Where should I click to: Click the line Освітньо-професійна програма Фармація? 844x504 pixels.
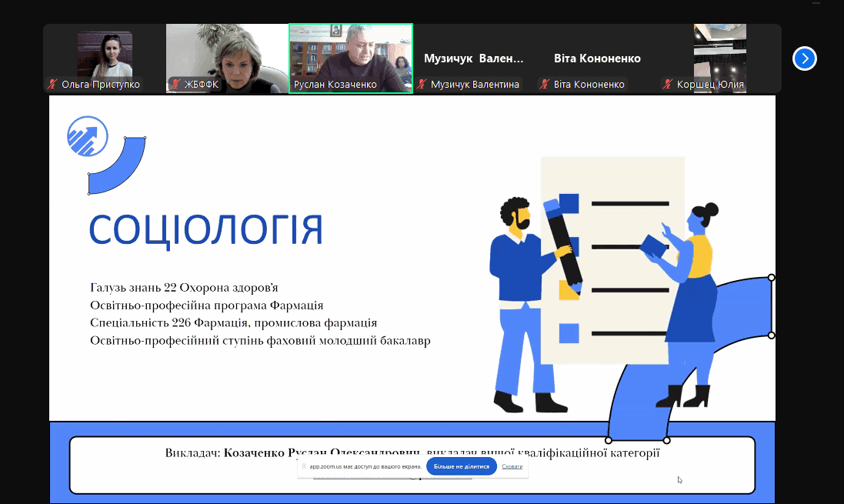point(207,305)
